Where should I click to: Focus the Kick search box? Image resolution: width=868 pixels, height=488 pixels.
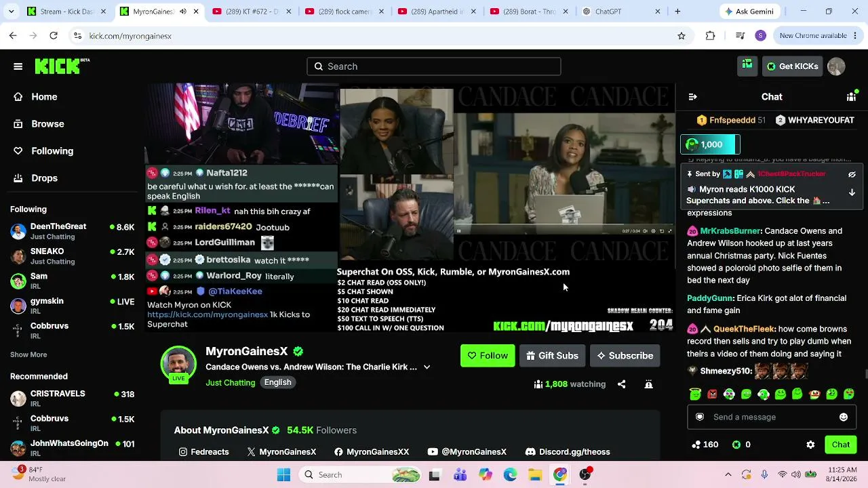pyautogui.click(x=434, y=66)
